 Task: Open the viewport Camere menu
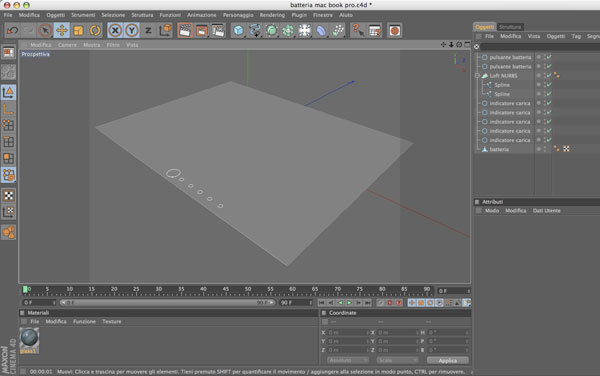point(67,45)
